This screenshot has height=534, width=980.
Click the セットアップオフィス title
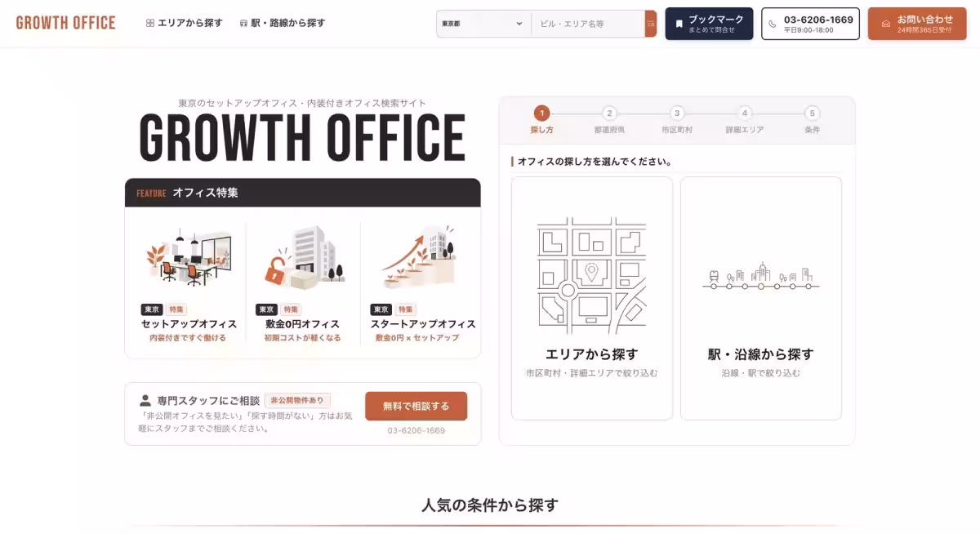189,324
